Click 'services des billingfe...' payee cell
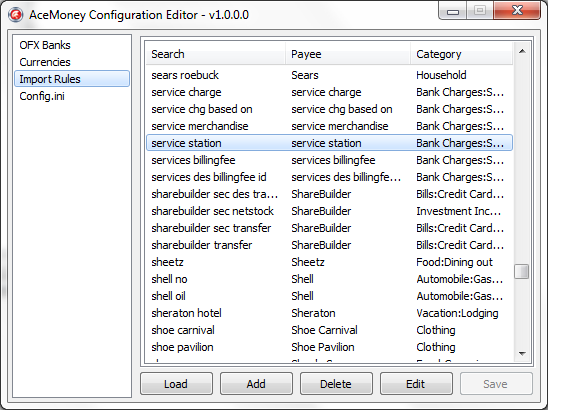This screenshot has width=563, height=410. point(346,177)
